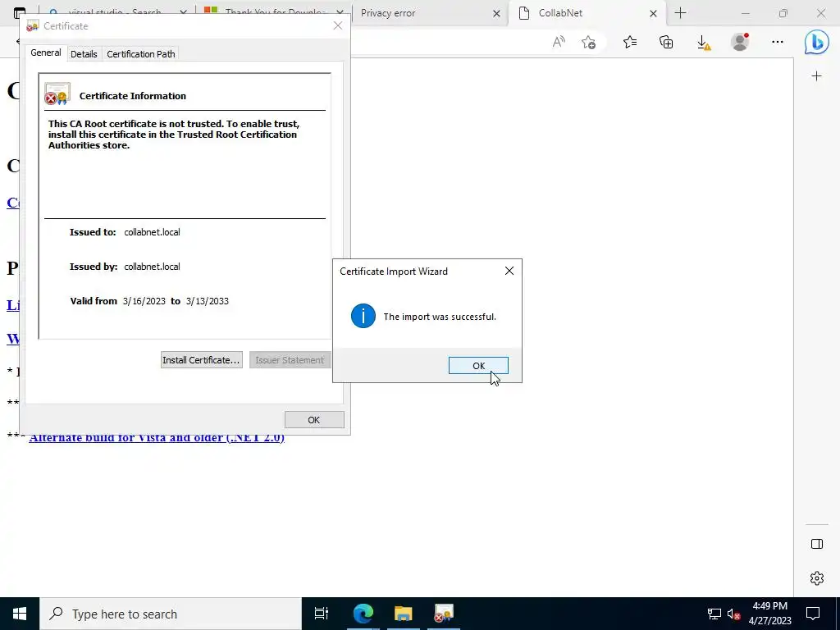Click the untrusted certificate icon
Screen dimensions: 840x630
tap(57, 94)
